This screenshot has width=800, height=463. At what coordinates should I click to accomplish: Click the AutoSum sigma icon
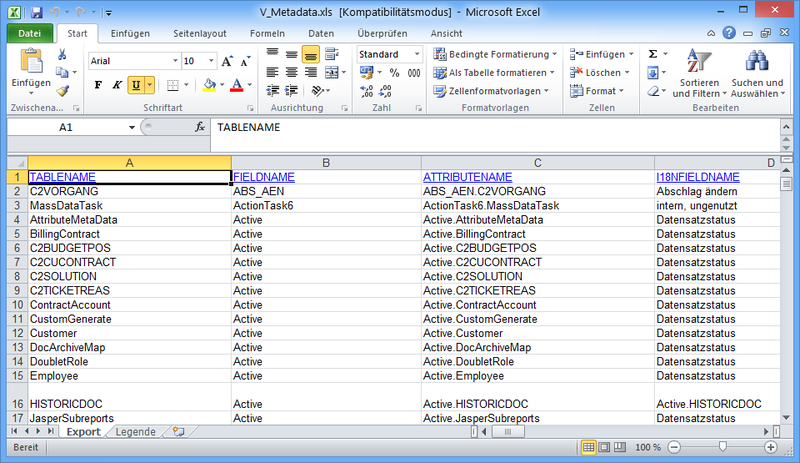tap(653, 54)
